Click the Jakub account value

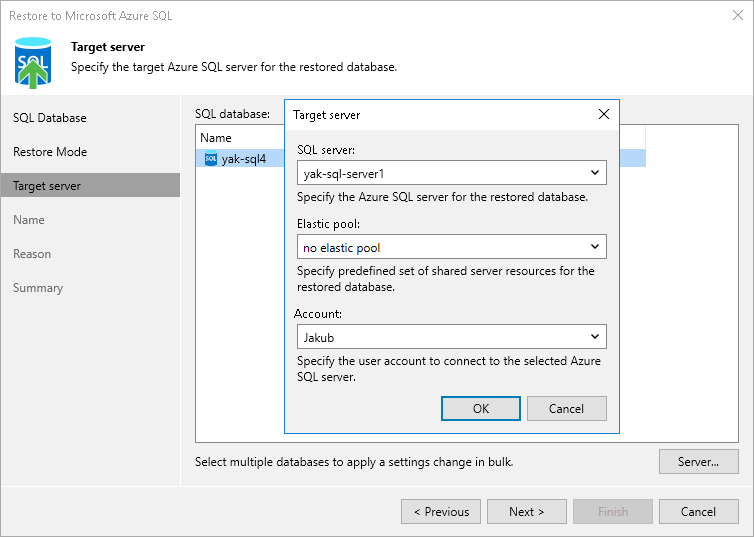click(x=318, y=337)
